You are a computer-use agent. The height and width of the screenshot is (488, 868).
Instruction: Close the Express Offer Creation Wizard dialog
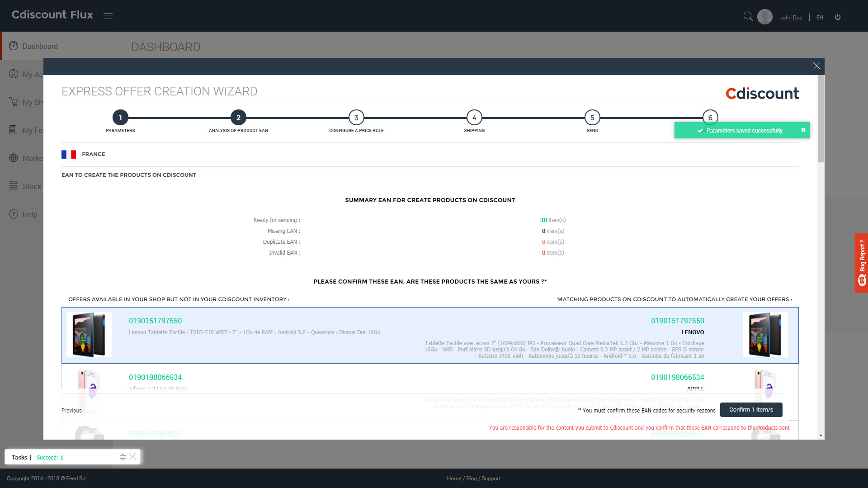[x=816, y=66]
